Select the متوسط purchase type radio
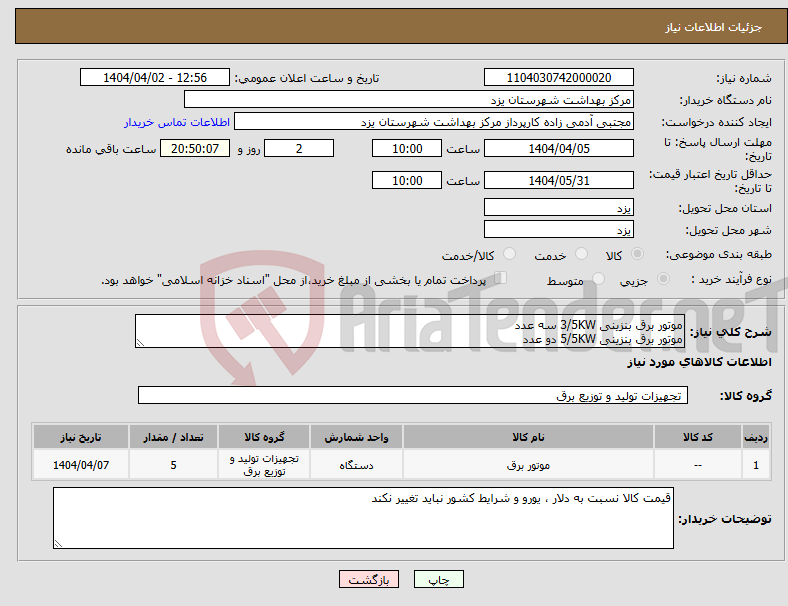The width and height of the screenshot is (788, 606). coord(598,279)
